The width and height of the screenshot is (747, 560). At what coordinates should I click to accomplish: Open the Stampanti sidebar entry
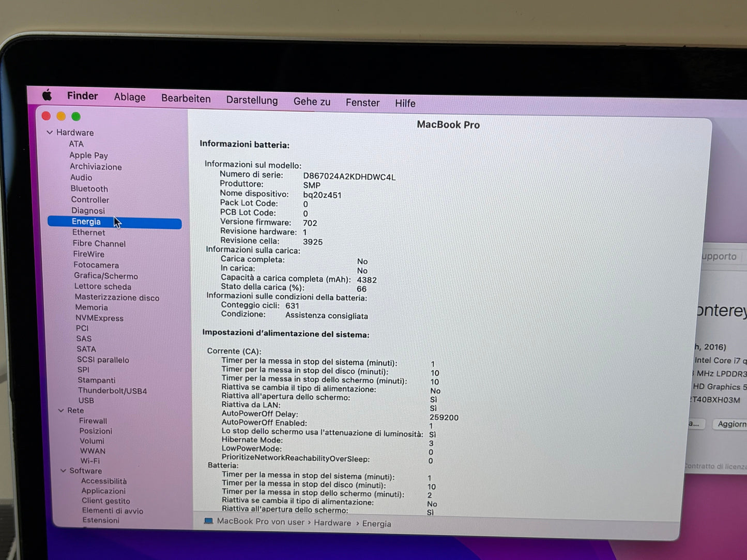(97, 380)
